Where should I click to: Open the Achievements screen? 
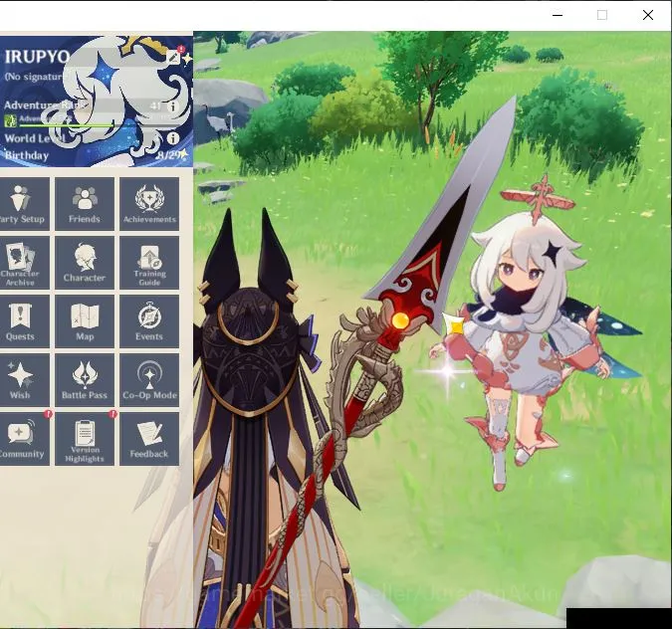click(x=149, y=204)
